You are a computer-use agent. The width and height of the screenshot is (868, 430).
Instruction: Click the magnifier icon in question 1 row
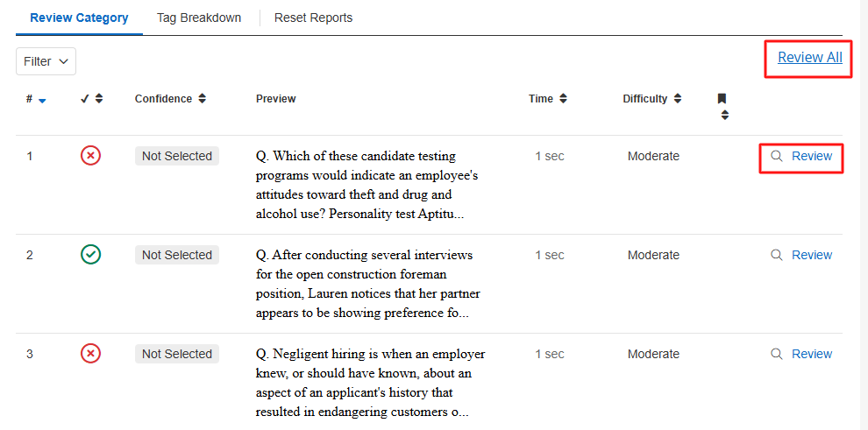coord(776,156)
